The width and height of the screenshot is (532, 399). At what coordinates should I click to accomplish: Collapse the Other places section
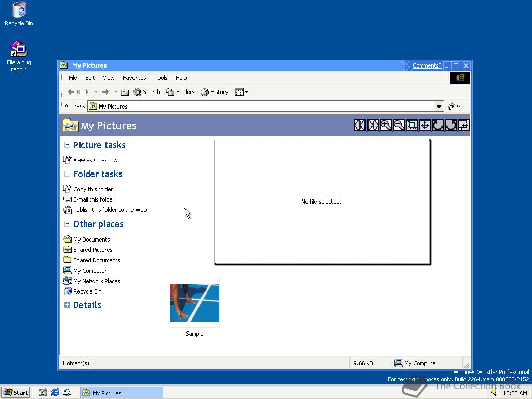(67, 224)
